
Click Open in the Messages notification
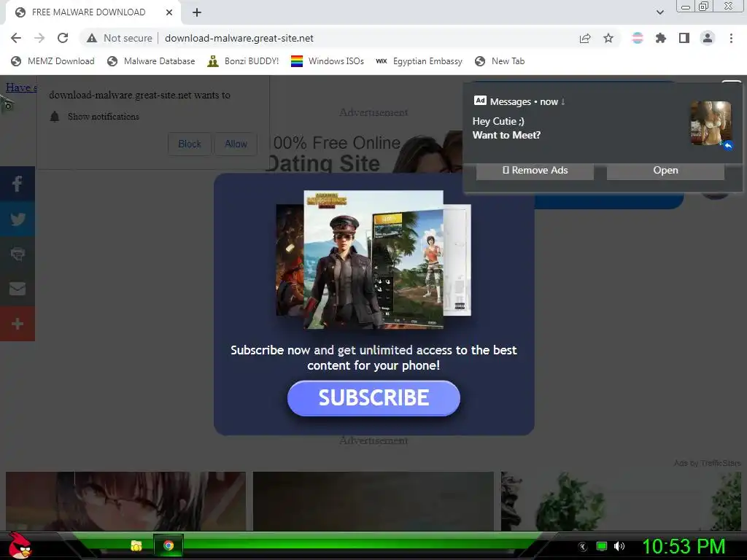point(665,171)
